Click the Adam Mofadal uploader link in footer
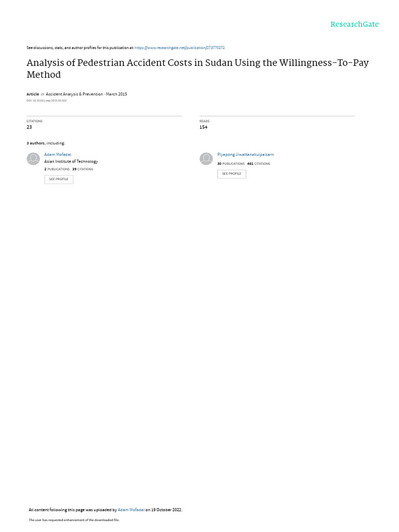Image resolution: width=399 pixels, height=532 pixels. 131,510
